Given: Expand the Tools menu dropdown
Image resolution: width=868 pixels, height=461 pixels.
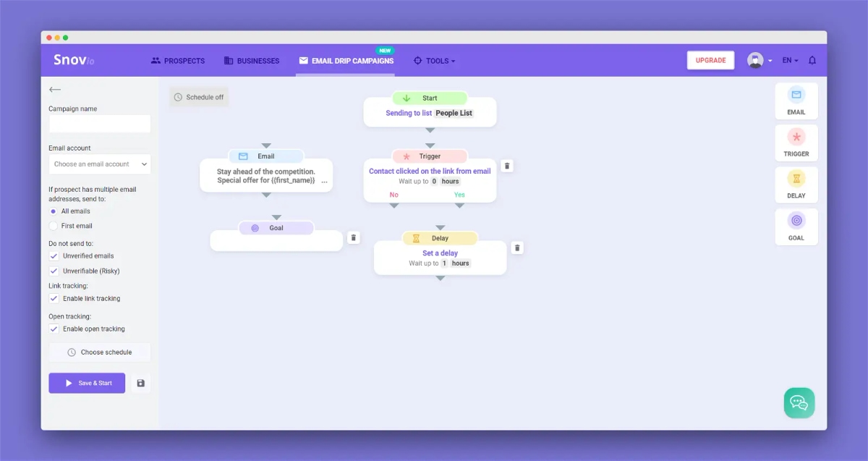Looking at the screenshot, I should tap(434, 61).
